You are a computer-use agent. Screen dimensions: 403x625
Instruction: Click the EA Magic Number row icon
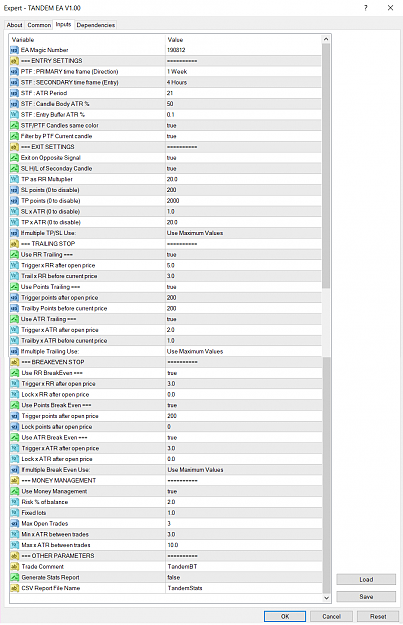click(x=14, y=50)
